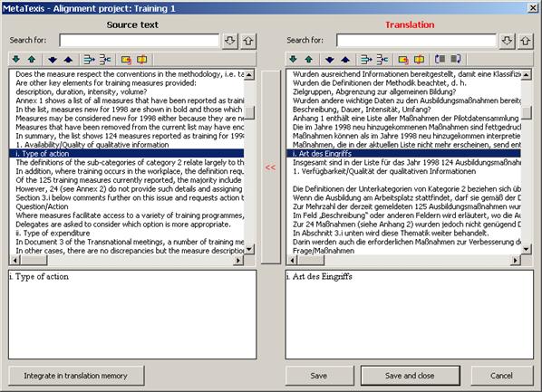Click source list vertical scrollbar up arrow
Image resolution: width=542 pixels, height=392 pixels.
coord(249,74)
